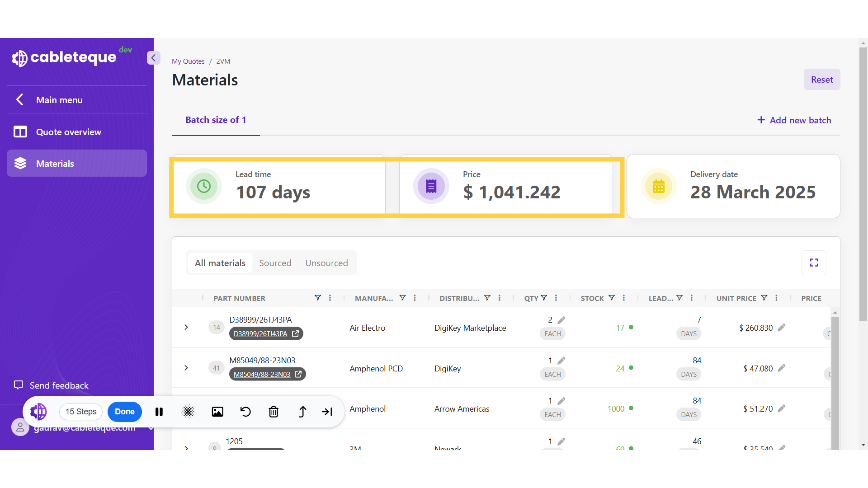Click the screenshot image icon in recorder toolbar
Screen dimensions: 868x488
(x=217, y=412)
